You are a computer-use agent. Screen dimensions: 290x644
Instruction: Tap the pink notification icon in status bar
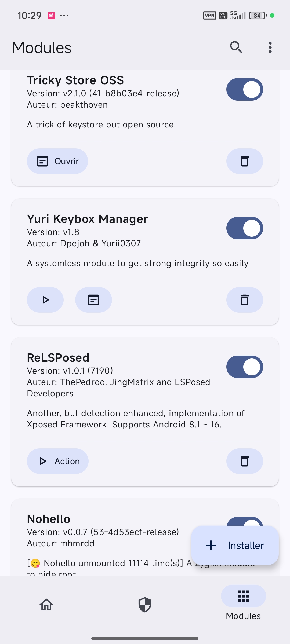point(51,16)
